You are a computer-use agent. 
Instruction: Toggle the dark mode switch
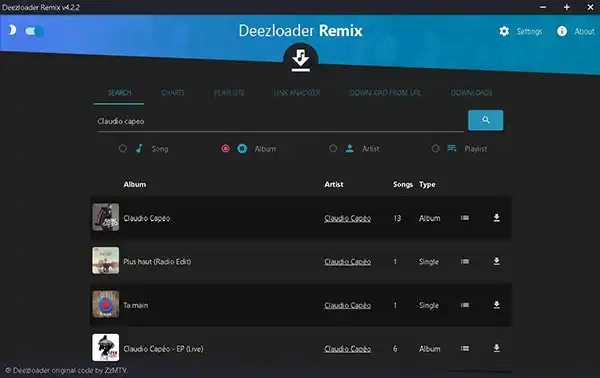point(34,31)
